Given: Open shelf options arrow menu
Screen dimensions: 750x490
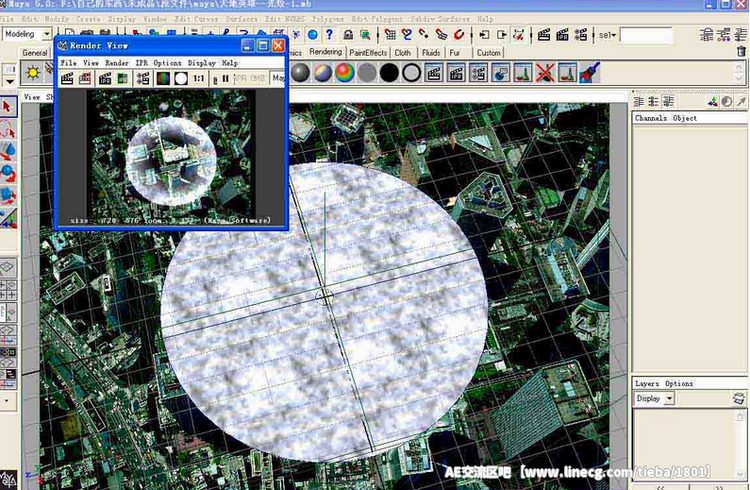Looking at the screenshot, I should pyautogui.click(x=10, y=81).
